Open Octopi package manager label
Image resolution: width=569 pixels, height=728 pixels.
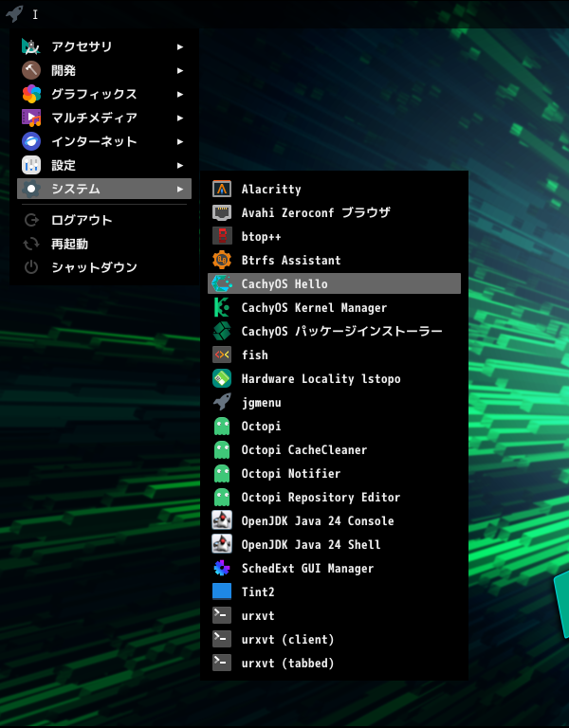click(x=261, y=427)
